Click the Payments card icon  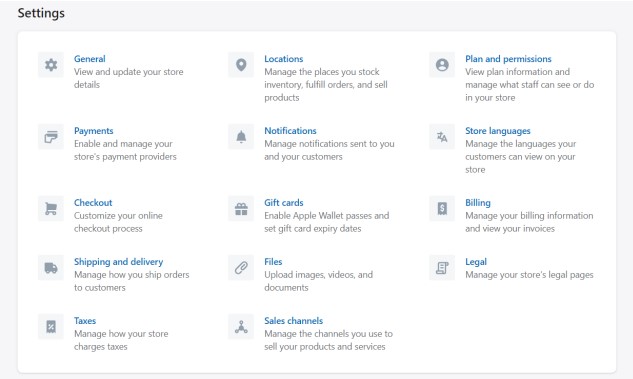click(51, 137)
